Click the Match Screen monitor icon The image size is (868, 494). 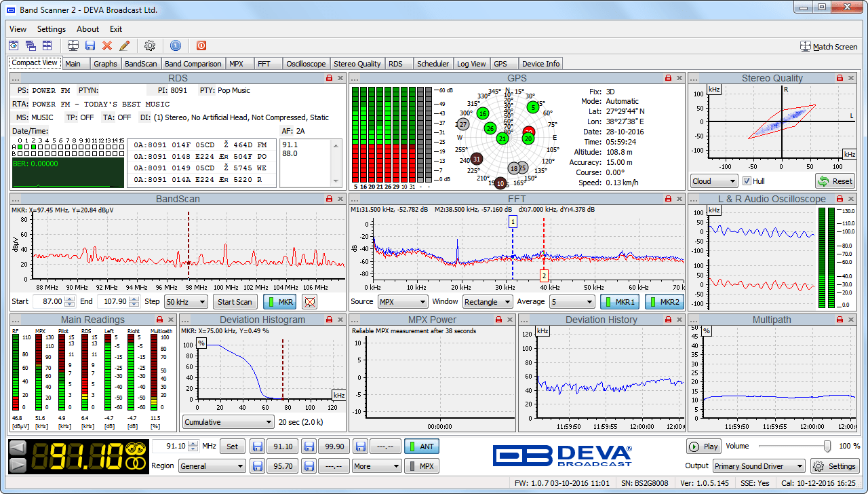point(806,47)
